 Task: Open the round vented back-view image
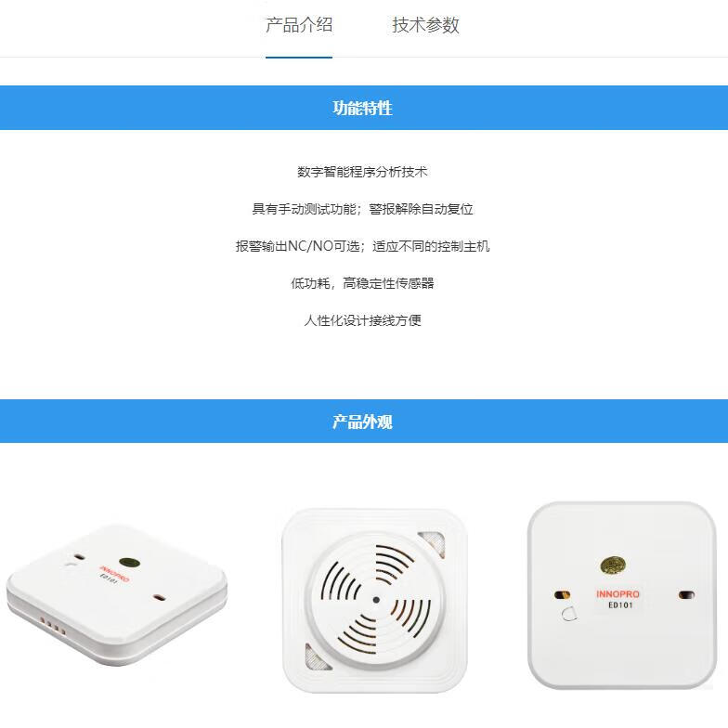coord(375,600)
